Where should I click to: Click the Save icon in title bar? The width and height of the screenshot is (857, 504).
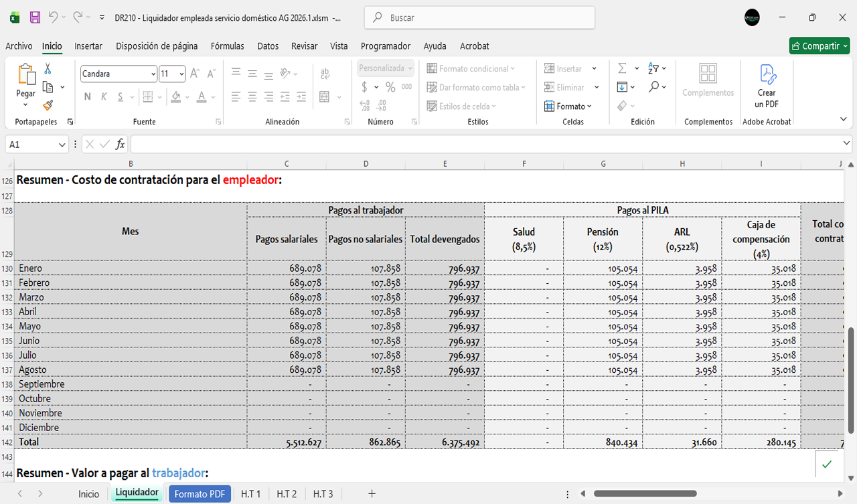(35, 18)
